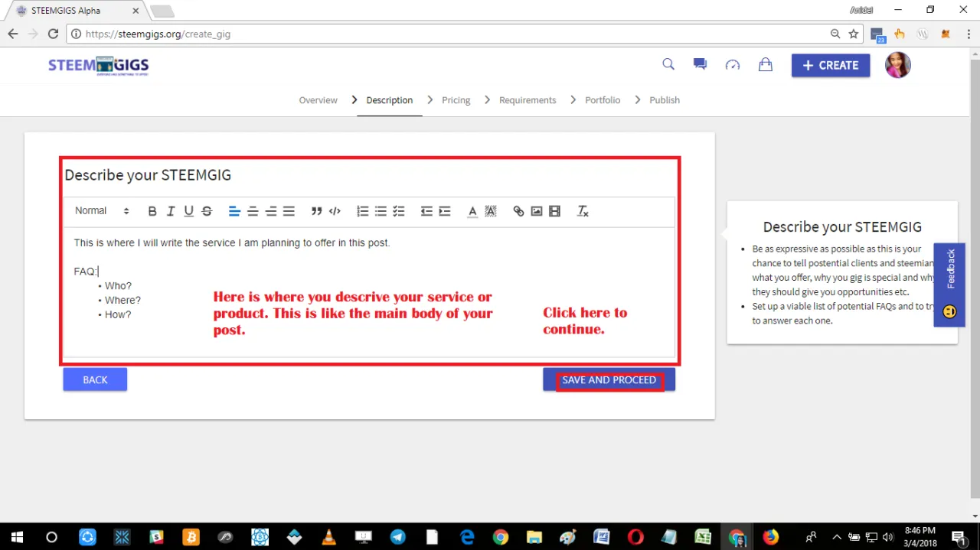
Task: Toggle italic formatting in editor
Action: (171, 211)
